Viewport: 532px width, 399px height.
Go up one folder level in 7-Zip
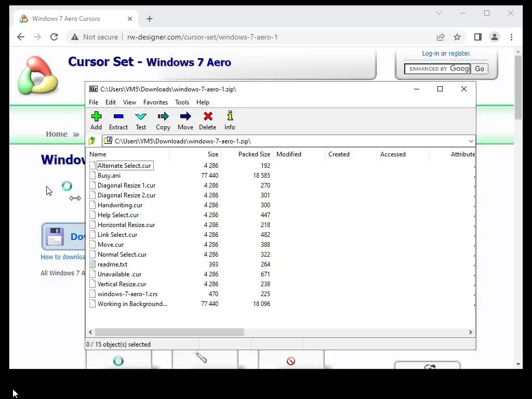point(92,141)
